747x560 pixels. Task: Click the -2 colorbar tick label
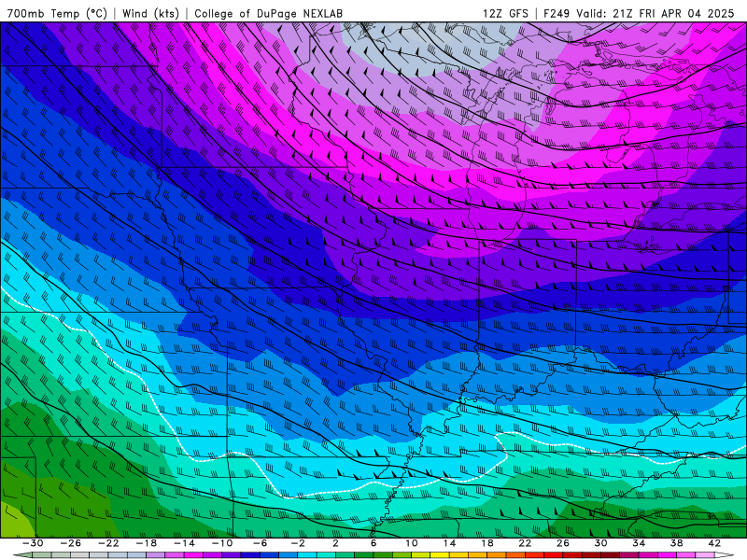coord(298,543)
